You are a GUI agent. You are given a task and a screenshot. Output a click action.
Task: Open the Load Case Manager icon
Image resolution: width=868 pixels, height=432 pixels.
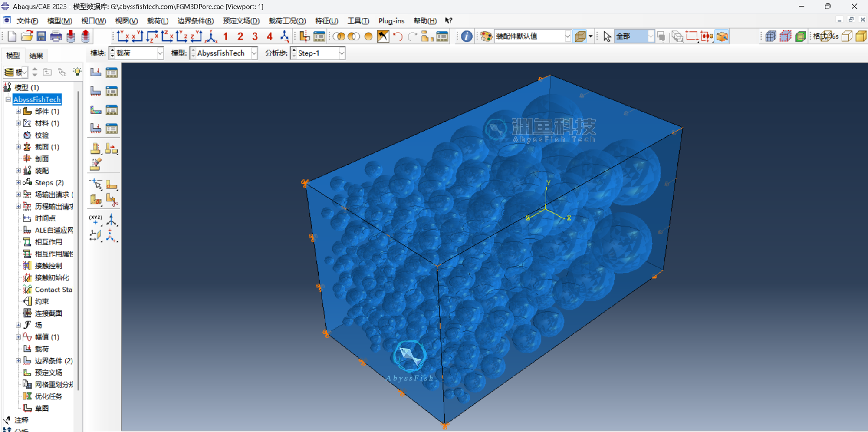(112, 129)
